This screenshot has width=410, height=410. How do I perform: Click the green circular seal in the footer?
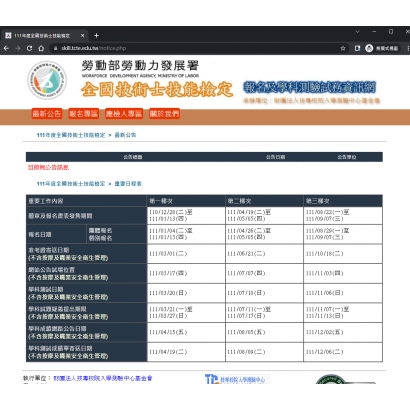331,379
